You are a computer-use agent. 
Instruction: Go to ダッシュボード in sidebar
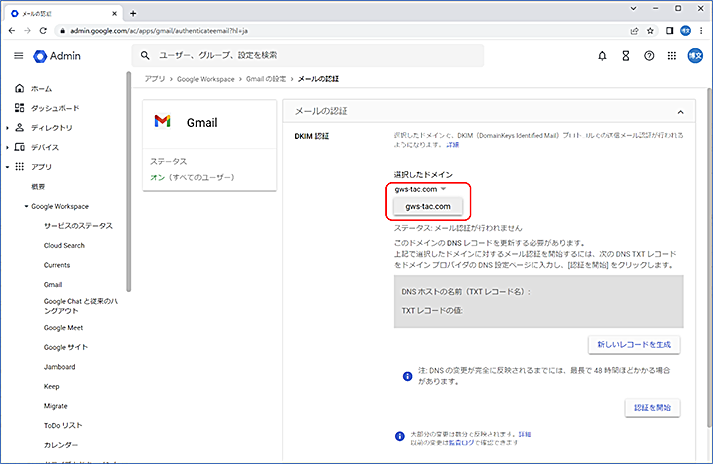(55, 108)
